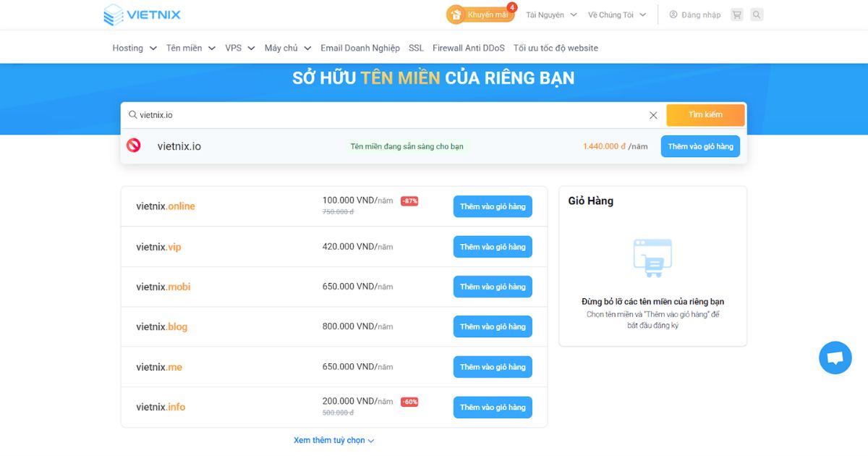The height and width of the screenshot is (456, 868).
Task: Open the Tài Nguyên dropdown
Action: click(550, 14)
